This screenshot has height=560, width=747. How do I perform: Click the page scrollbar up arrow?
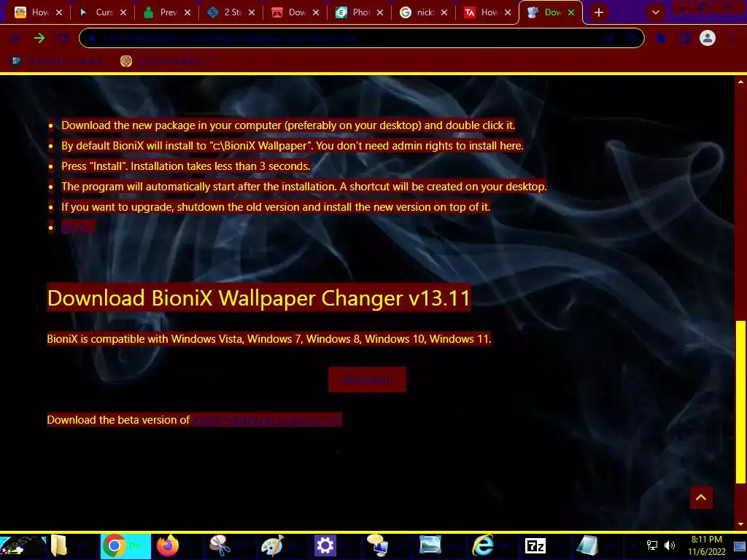click(x=740, y=82)
